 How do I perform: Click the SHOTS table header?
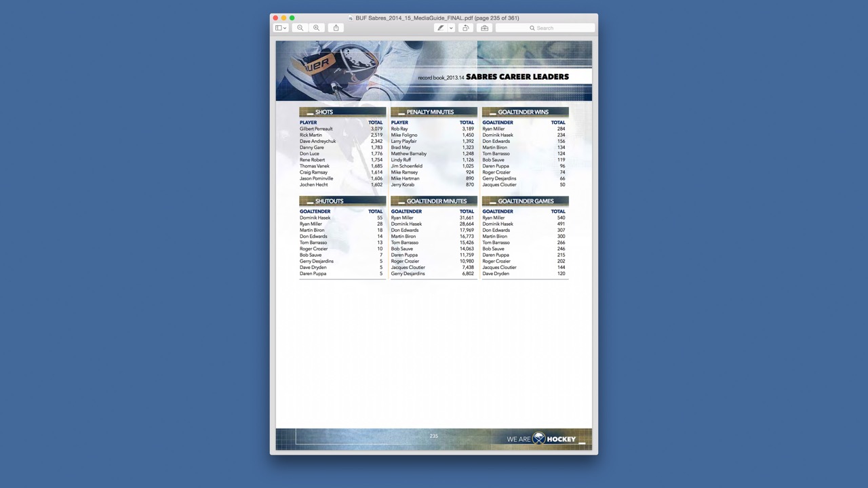(x=342, y=112)
